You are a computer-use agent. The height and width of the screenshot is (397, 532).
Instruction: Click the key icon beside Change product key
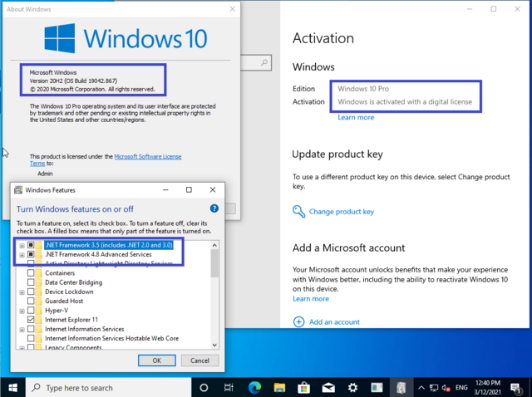298,211
